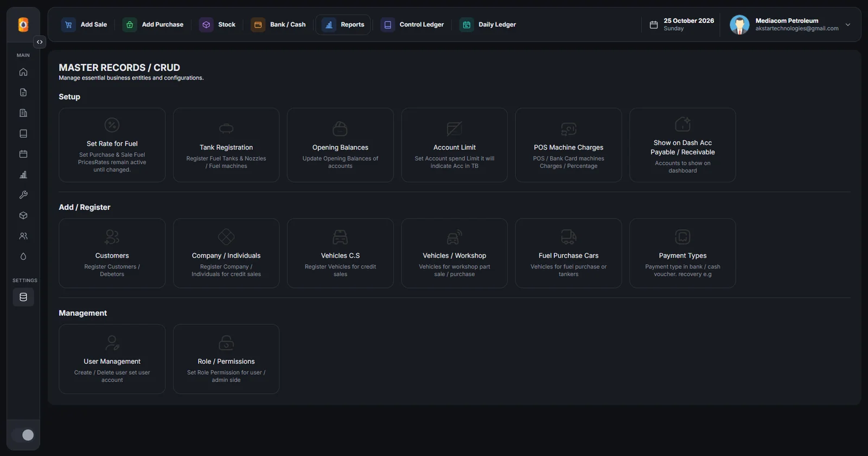Screen dimensions: 868x456
Task: Open the Daily Ledger page
Action: [488, 24]
